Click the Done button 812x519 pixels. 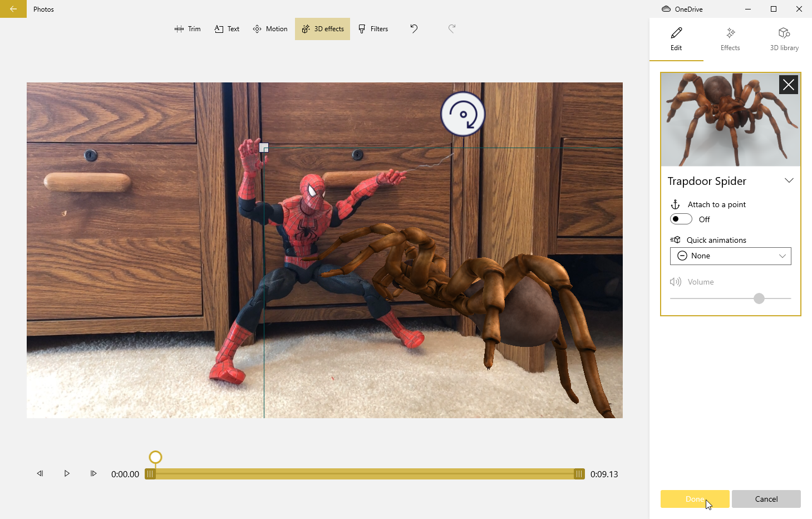pos(695,499)
